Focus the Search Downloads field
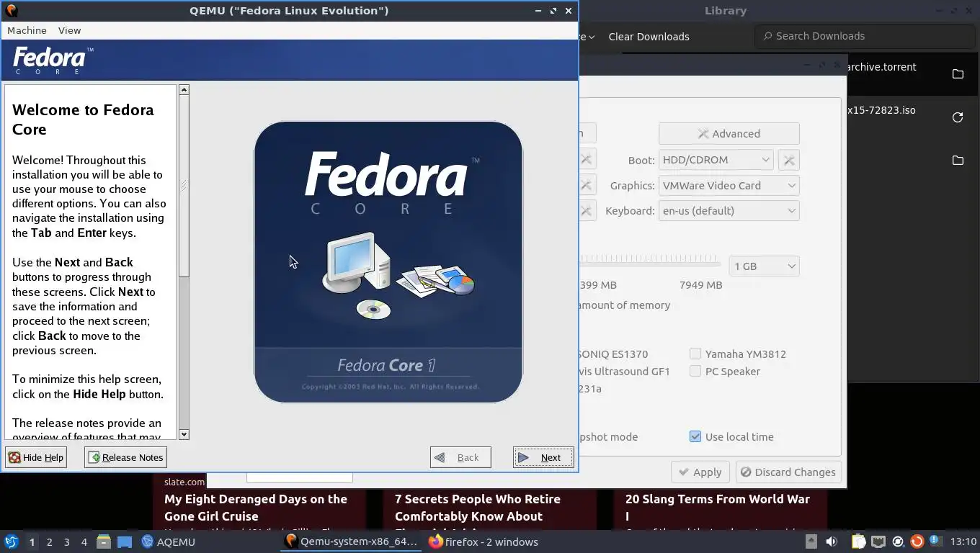The height and width of the screenshot is (553, 980). pyautogui.click(x=864, y=36)
